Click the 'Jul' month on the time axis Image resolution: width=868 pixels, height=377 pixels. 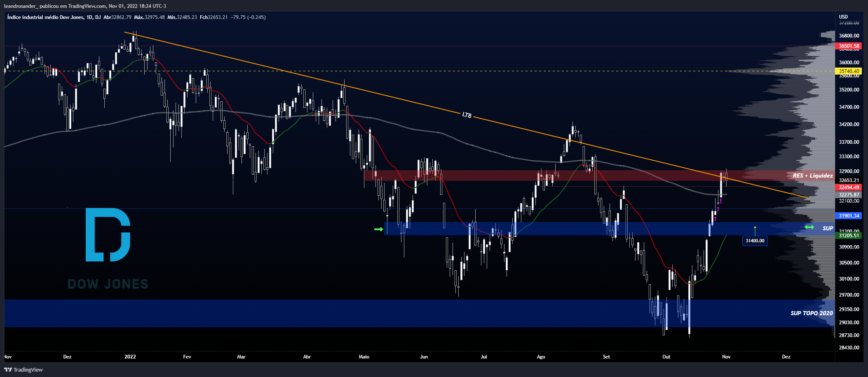point(484,357)
